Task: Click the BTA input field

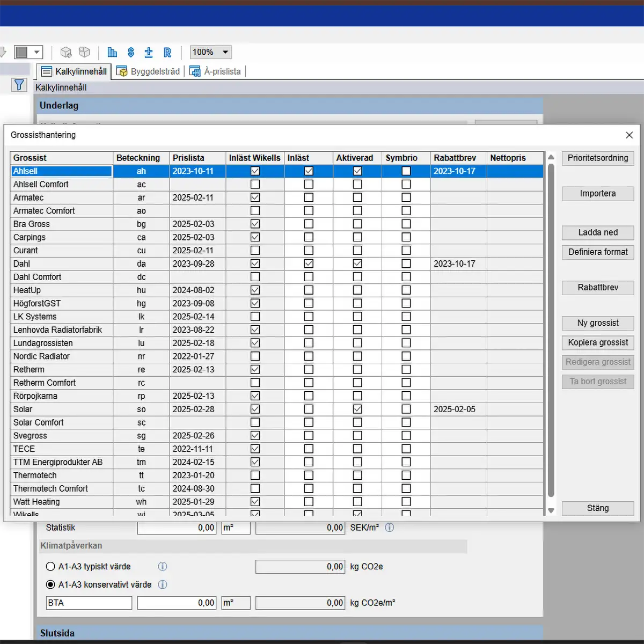Action: click(x=89, y=603)
